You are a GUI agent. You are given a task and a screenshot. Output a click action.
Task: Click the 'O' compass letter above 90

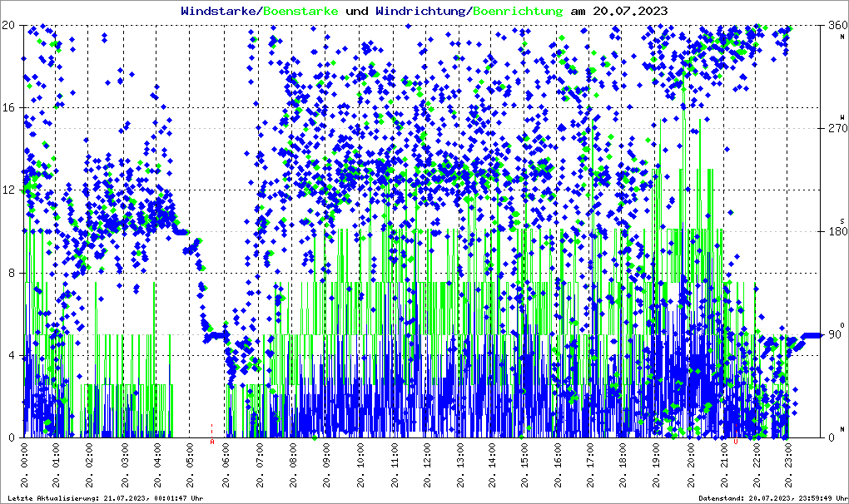tap(842, 324)
